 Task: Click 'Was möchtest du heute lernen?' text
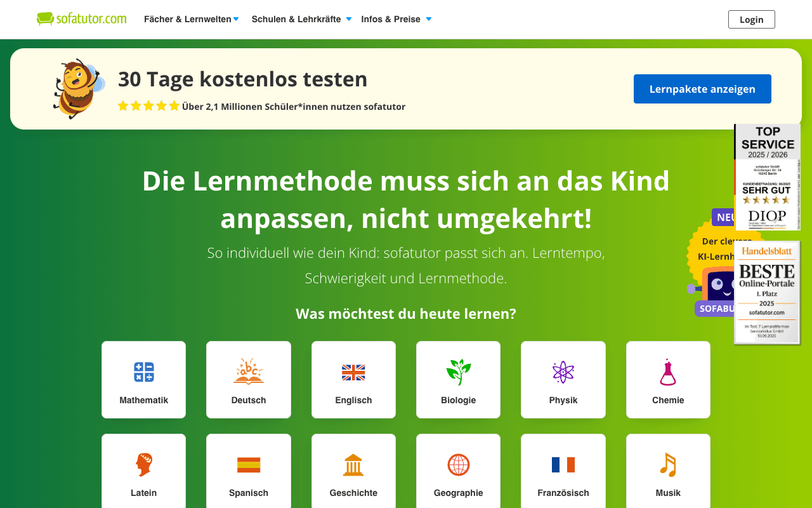tap(406, 314)
